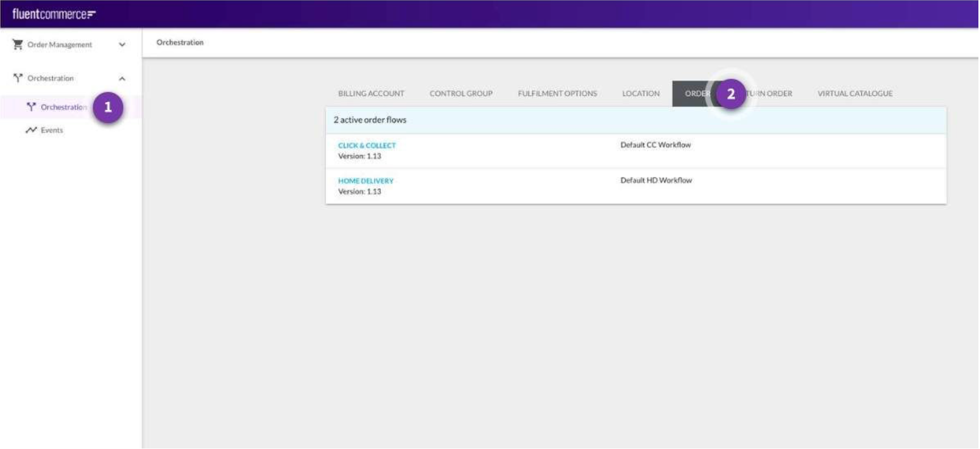Open the Home Delivery workflow link

coord(366,181)
